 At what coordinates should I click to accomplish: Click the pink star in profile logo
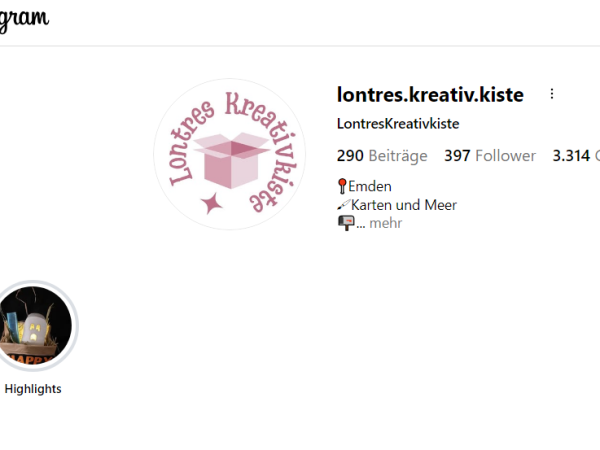coord(212,204)
